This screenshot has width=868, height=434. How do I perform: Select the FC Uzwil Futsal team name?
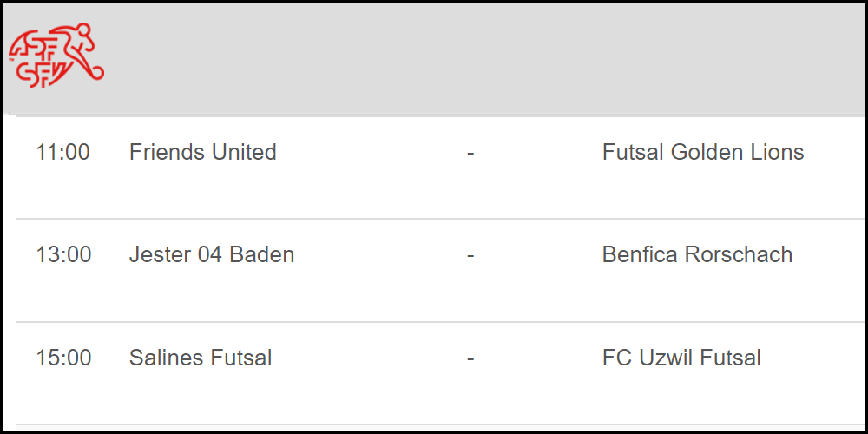click(x=681, y=358)
